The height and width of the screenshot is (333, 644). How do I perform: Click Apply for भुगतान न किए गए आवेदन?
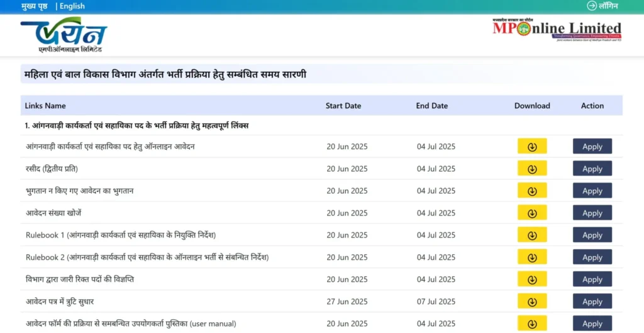point(592,191)
